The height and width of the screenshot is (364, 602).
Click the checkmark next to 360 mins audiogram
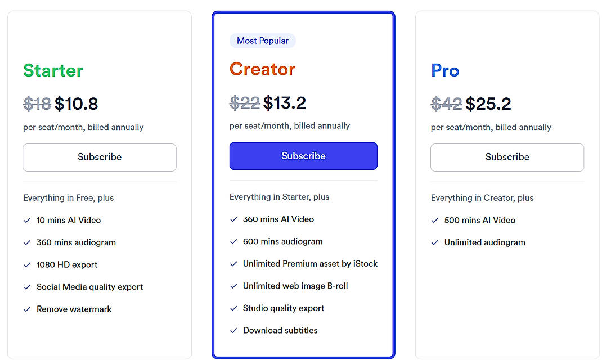(27, 242)
